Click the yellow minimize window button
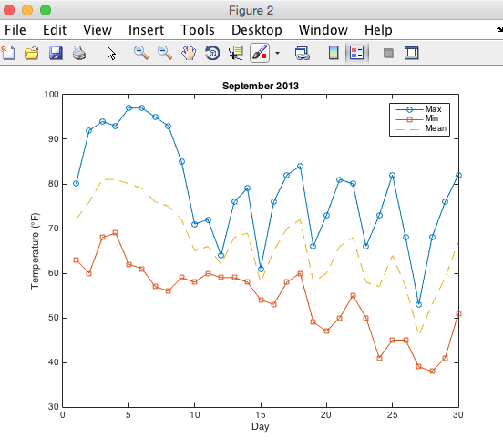 [27, 10]
